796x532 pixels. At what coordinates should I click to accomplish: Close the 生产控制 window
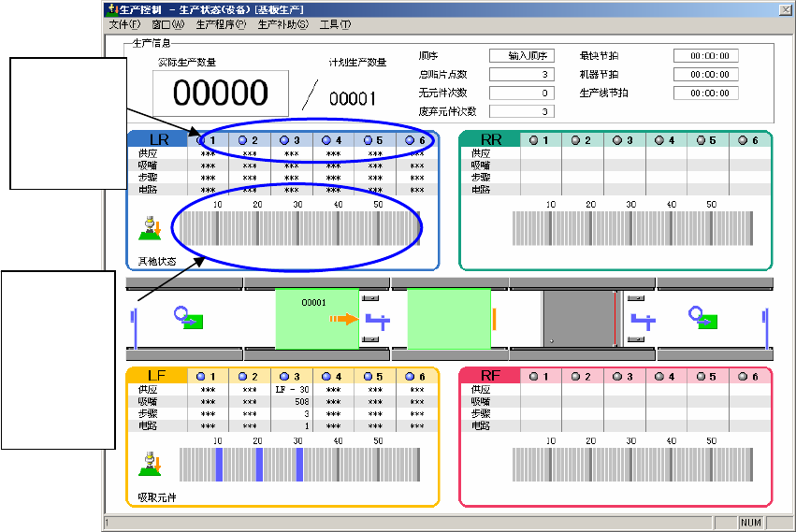(x=786, y=9)
